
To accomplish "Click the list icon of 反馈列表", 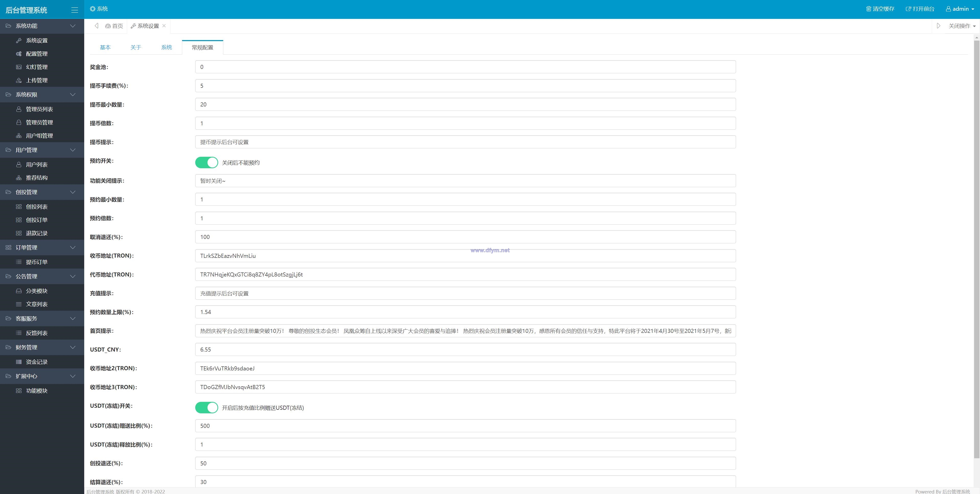I will [19, 333].
